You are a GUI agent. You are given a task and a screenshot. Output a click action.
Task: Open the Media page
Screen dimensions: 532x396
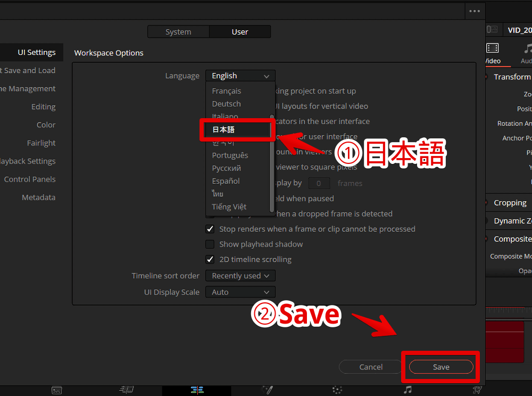pos(57,390)
